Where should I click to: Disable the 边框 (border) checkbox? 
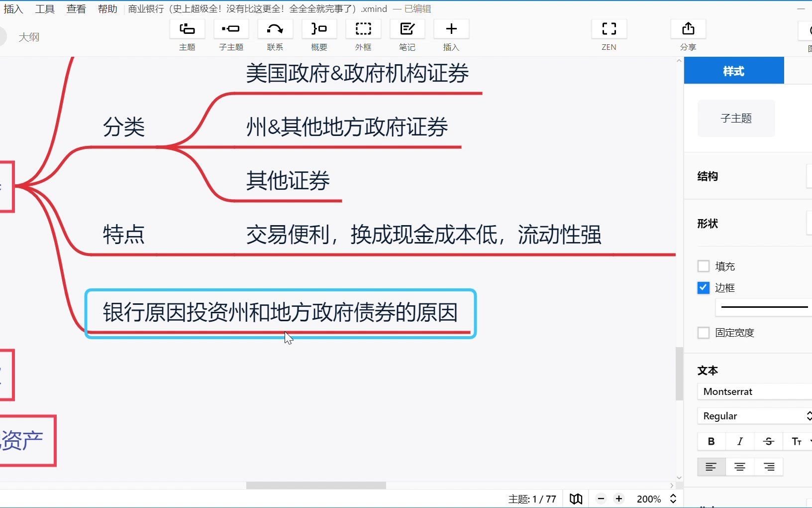click(x=703, y=287)
